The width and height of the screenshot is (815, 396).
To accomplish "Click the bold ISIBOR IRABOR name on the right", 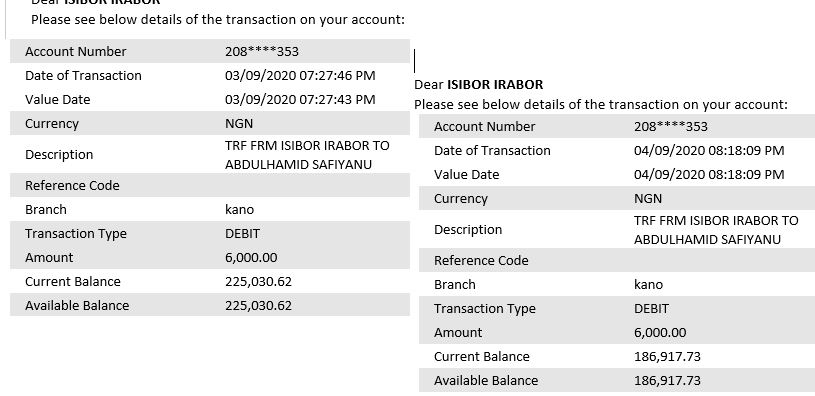I will click(495, 84).
